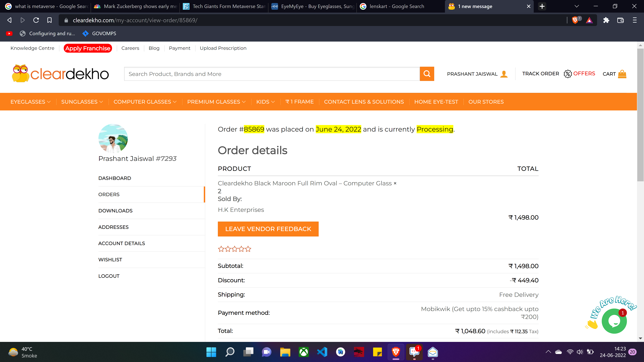Open the browser hamburger menu
This screenshot has height=362, width=644.
634,20
